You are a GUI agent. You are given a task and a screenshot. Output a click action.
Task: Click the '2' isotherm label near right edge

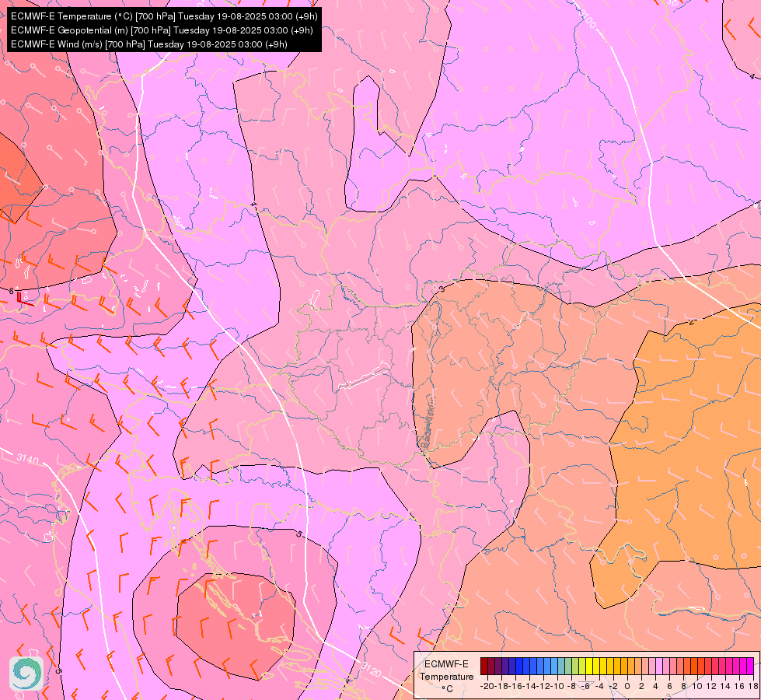coord(691,322)
